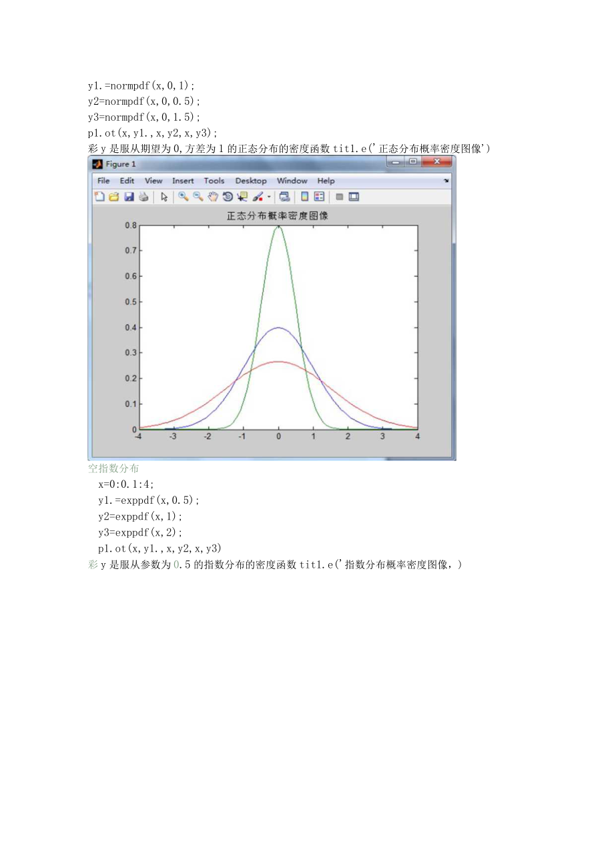Open the Insert menu
Viewport: 614px width, 868px height.
tap(183, 181)
